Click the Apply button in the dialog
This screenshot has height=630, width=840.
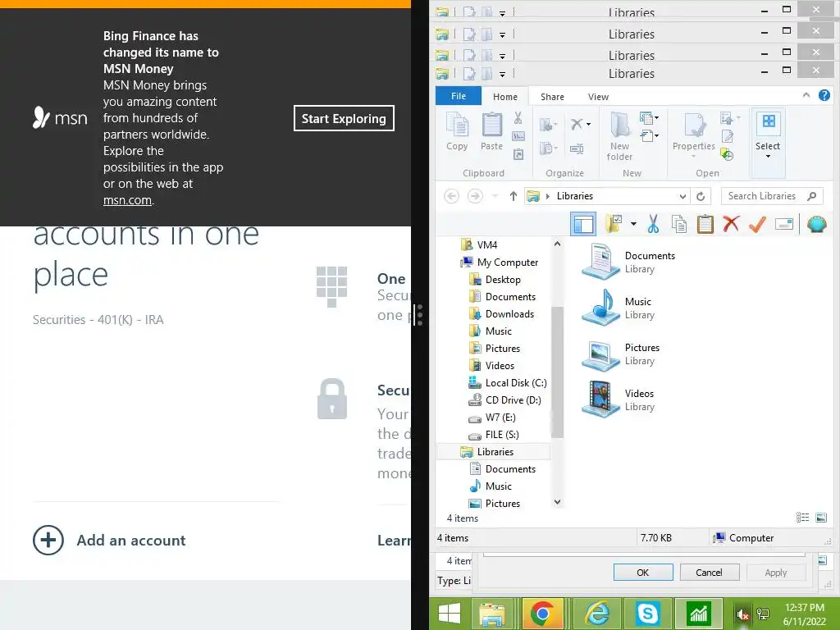[776, 572]
